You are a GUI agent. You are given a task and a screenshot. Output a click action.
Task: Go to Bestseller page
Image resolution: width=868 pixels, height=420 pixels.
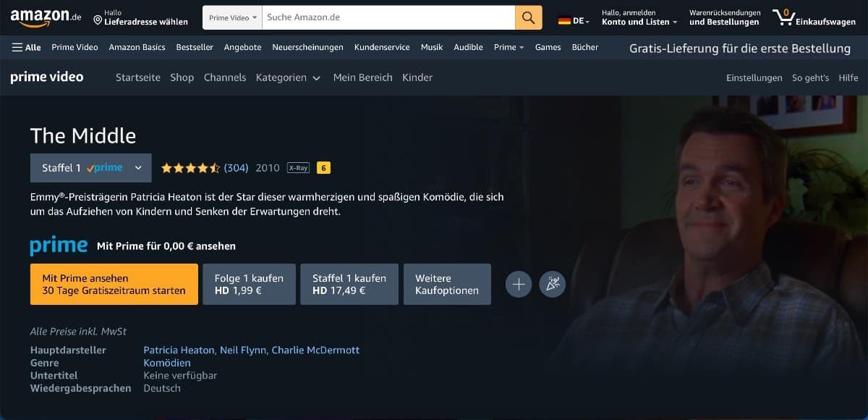195,47
